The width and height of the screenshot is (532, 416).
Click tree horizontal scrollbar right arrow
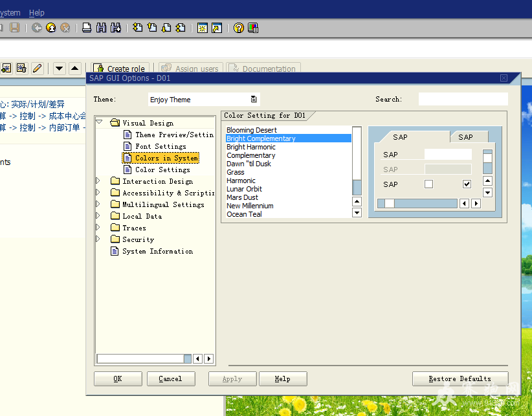(208, 358)
